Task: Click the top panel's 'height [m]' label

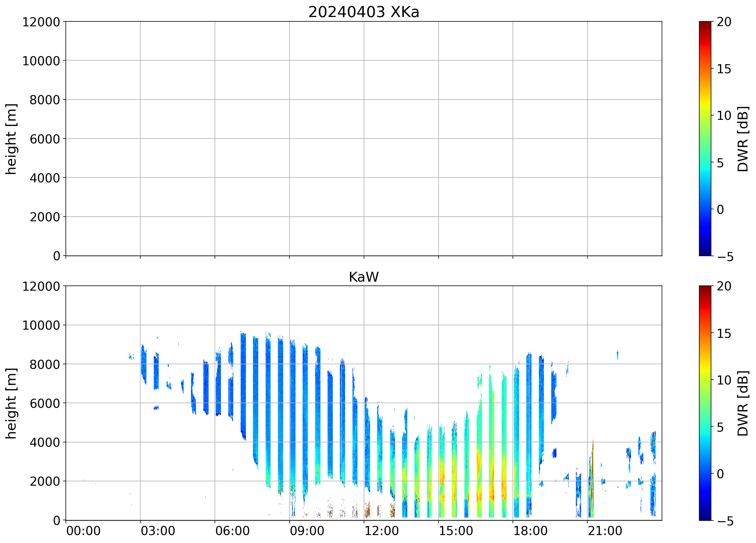Action: pyautogui.click(x=11, y=139)
